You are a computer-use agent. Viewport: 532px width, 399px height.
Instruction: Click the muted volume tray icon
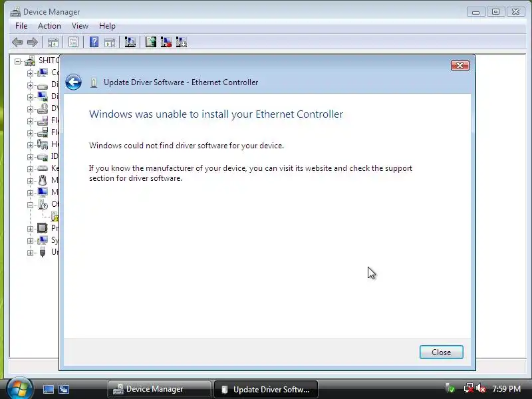[480, 388]
